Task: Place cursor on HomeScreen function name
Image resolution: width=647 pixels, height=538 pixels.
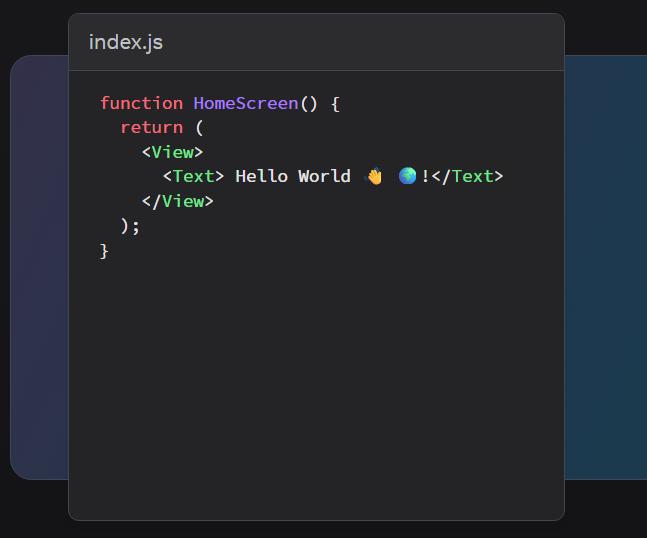Action: (x=245, y=103)
